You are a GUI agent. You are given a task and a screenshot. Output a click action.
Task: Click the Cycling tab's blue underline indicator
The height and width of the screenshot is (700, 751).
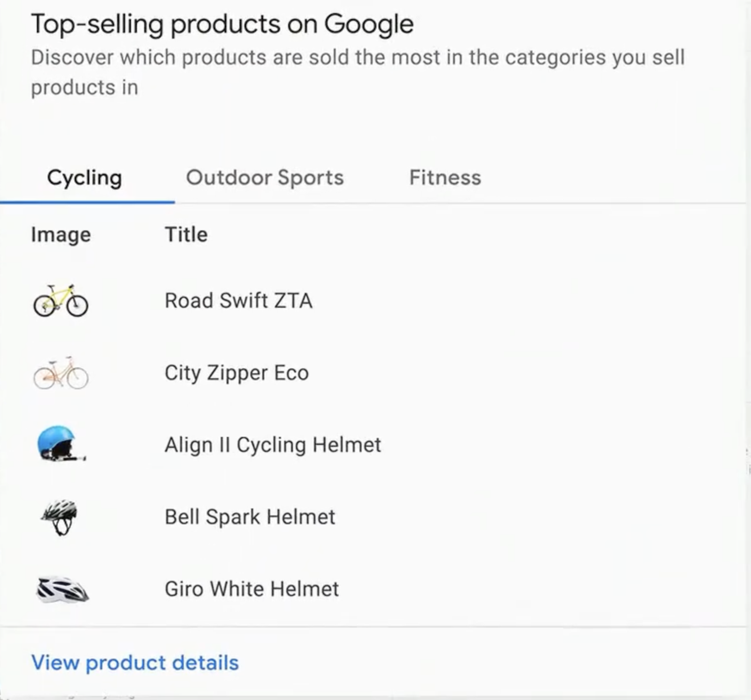[87, 202]
